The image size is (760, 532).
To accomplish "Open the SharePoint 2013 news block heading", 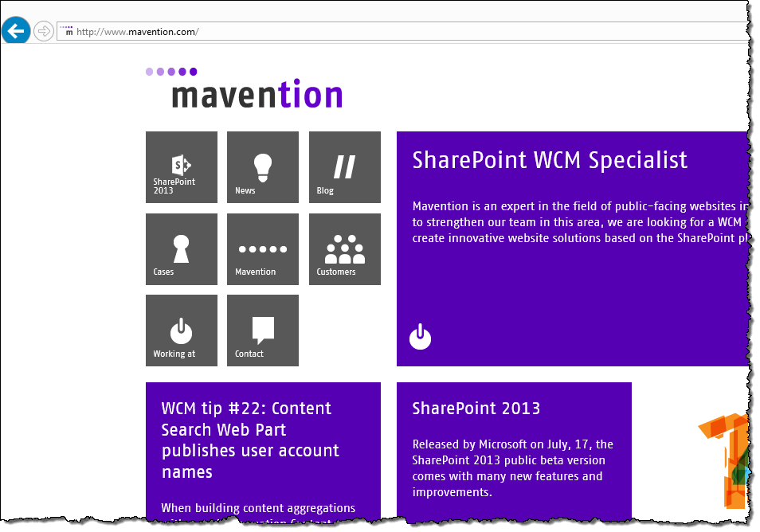I will pyautogui.click(x=476, y=409).
